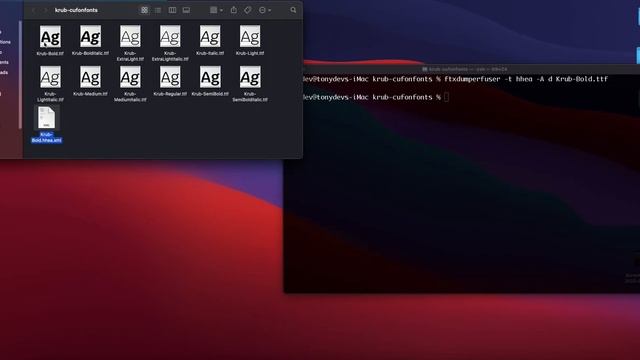Viewport: 640px width, 360px height.
Task: Click the krub-cufonfonts Finder window title
Action: pyautogui.click(x=76, y=10)
